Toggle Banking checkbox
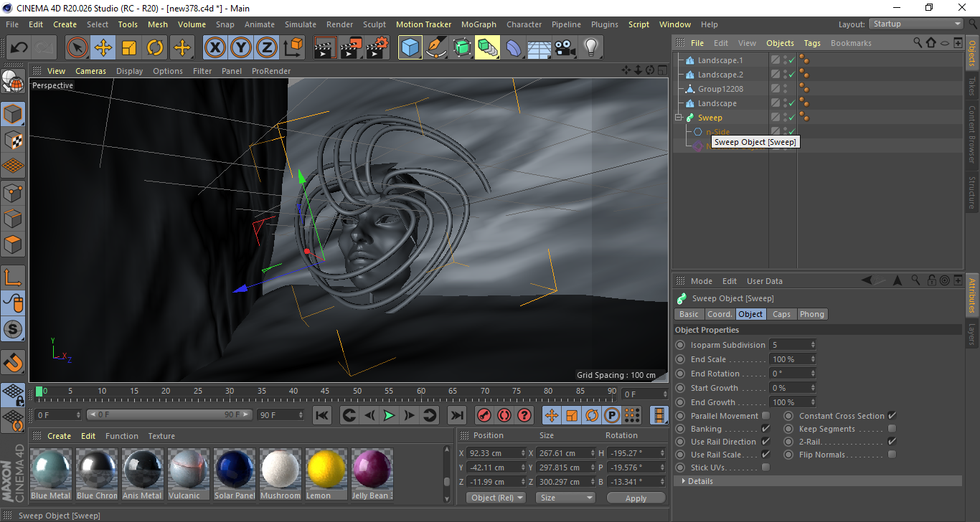The width and height of the screenshot is (980, 522). pos(765,429)
